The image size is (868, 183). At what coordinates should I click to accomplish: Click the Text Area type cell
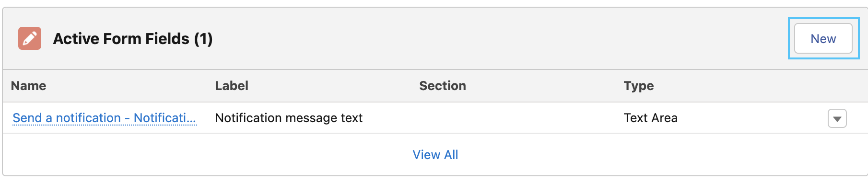click(651, 118)
